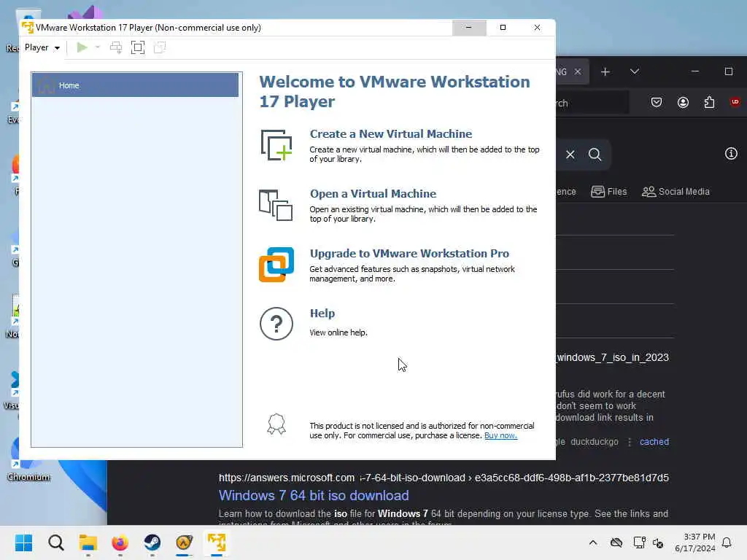This screenshot has width=747, height=560.
Task: Close the VMware Player window
Action: 537,28
